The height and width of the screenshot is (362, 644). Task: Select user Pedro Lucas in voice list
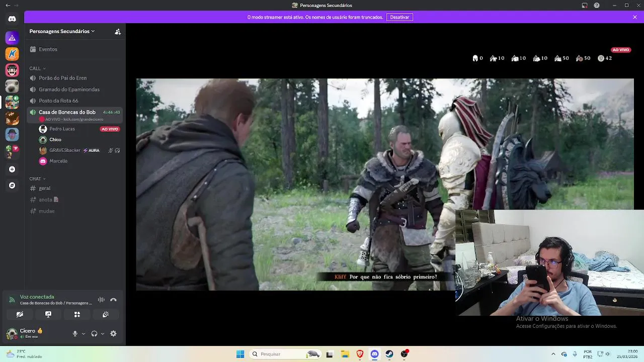point(62,129)
